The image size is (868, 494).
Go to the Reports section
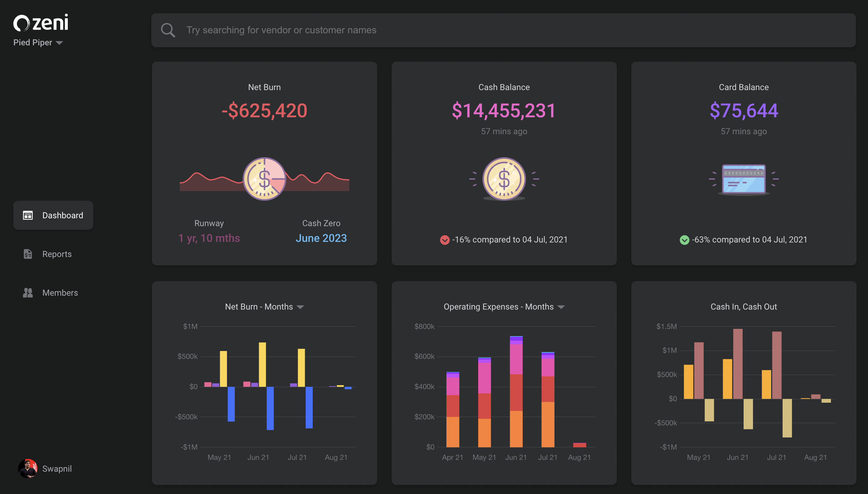coord(57,254)
